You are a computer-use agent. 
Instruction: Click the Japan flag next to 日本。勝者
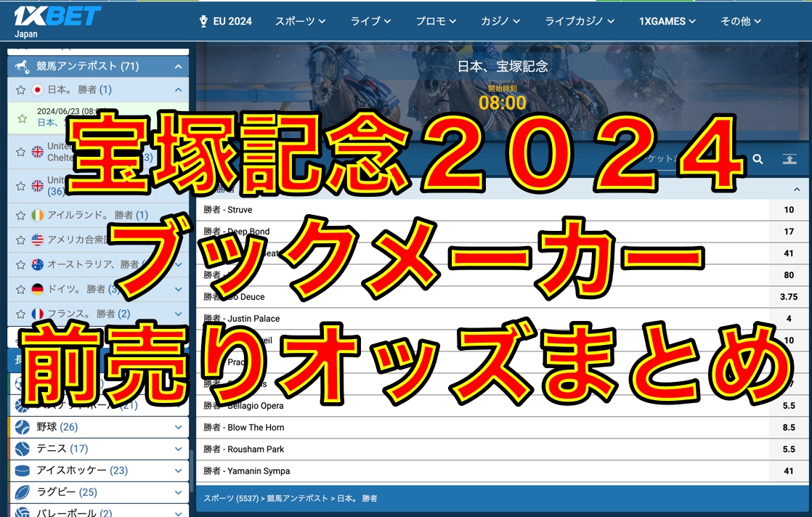(37, 89)
